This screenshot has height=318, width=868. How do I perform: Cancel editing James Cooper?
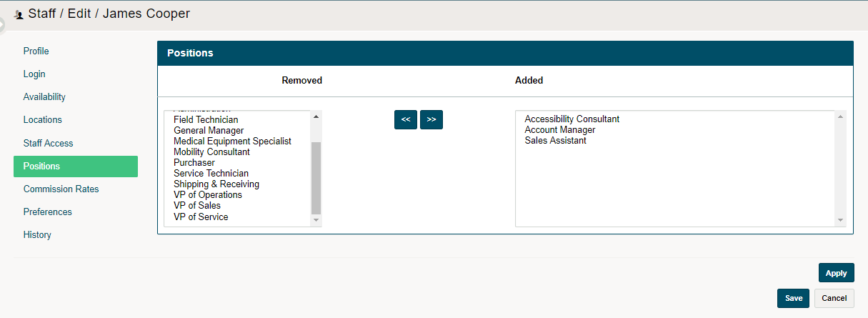pos(834,298)
